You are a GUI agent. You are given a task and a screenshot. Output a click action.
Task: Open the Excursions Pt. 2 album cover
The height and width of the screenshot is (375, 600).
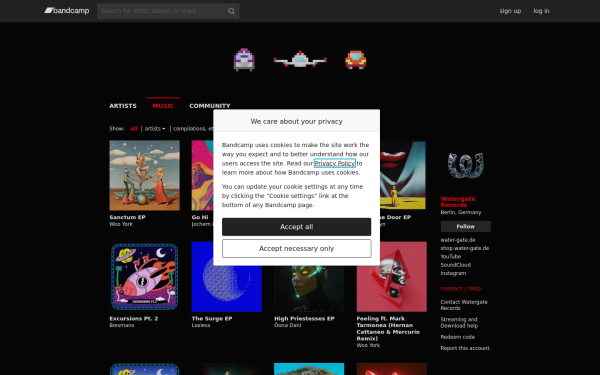[144, 277]
